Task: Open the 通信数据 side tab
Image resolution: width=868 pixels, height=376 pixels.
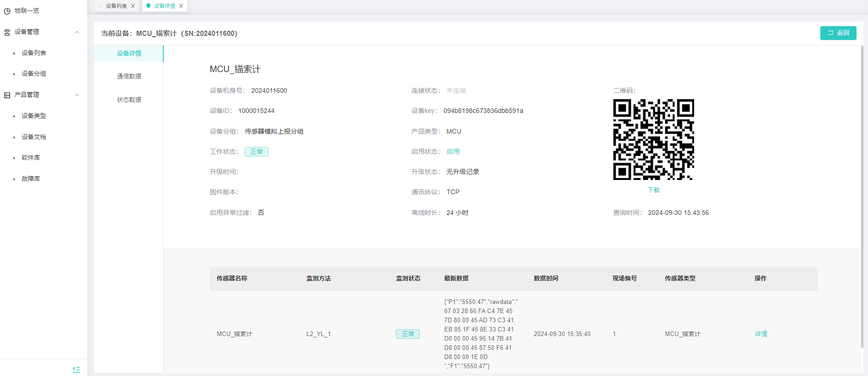Action: coord(129,76)
